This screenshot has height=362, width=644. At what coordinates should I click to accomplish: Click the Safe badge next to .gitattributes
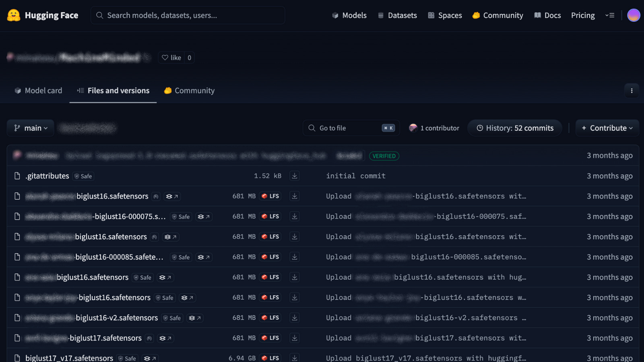tap(83, 176)
